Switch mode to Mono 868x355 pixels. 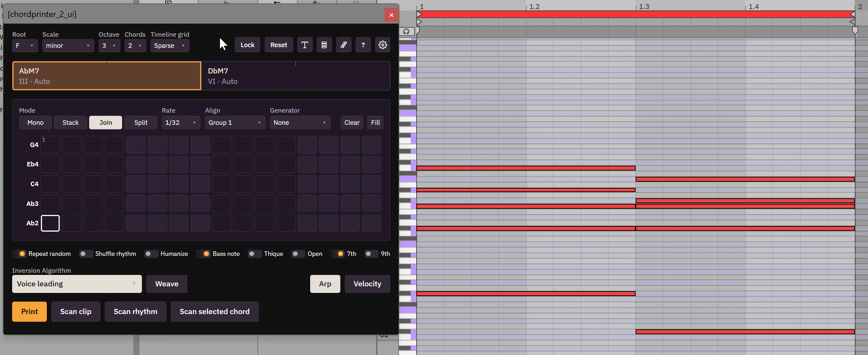point(35,123)
